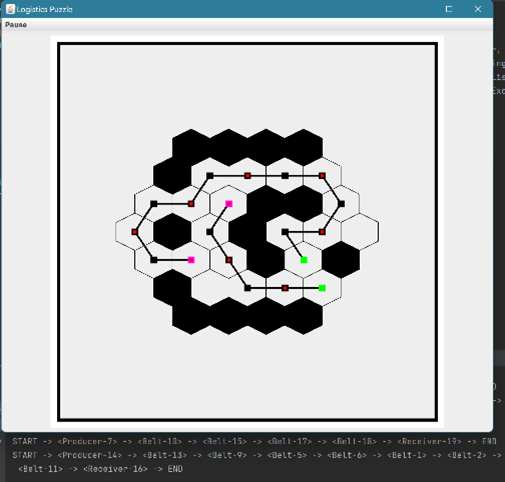Click START before Producer-7 in console

pos(25,441)
